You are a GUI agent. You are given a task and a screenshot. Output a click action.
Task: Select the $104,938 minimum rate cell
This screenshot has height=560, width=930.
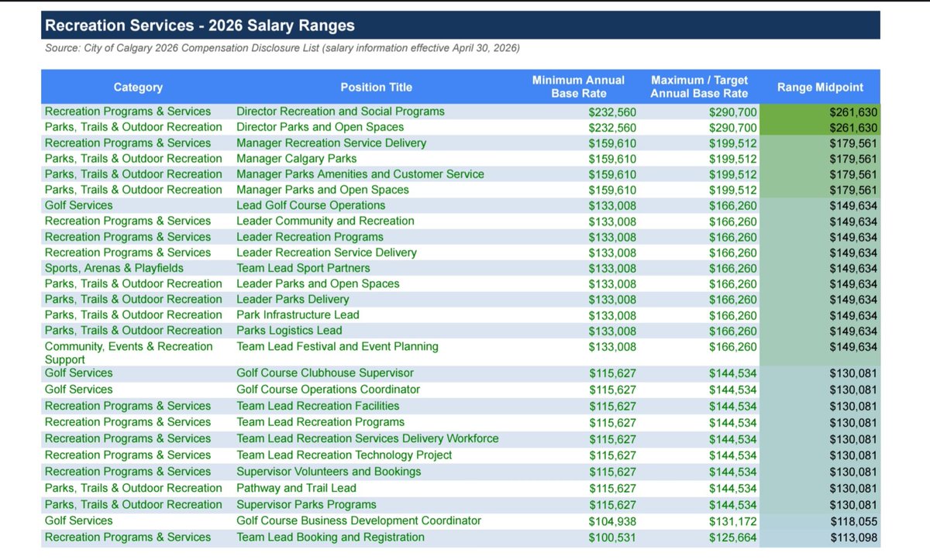(612, 520)
